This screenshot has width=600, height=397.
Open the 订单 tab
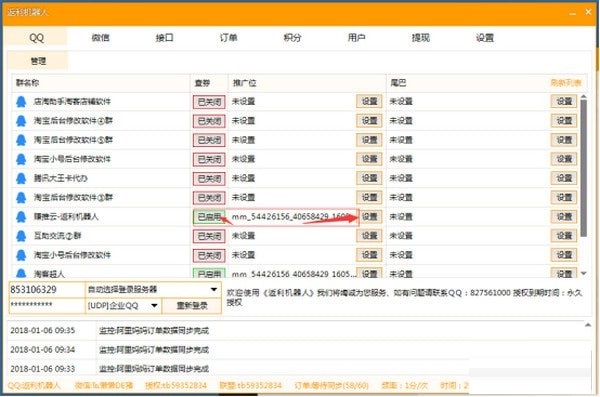(x=228, y=38)
